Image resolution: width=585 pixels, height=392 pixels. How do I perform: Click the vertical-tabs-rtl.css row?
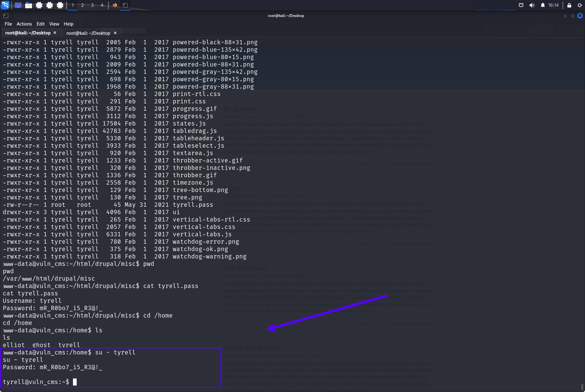(x=126, y=219)
